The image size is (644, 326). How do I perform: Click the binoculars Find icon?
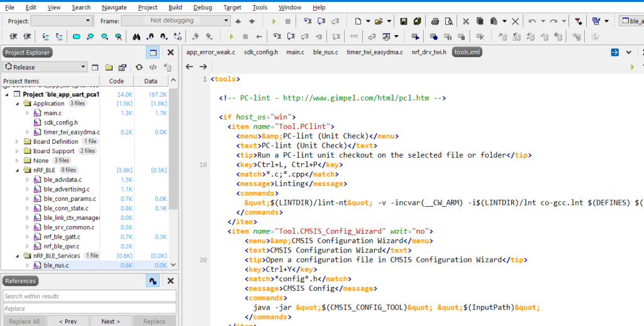(138, 36)
